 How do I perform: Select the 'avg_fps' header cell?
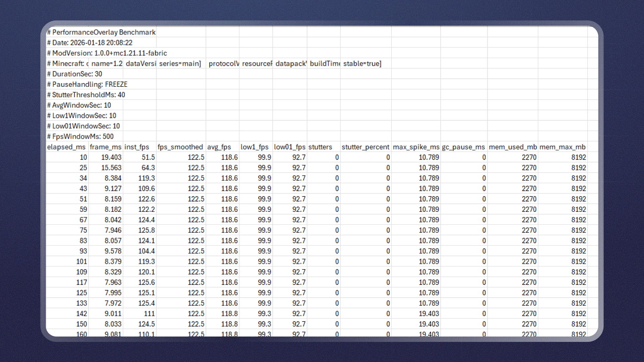click(222, 147)
